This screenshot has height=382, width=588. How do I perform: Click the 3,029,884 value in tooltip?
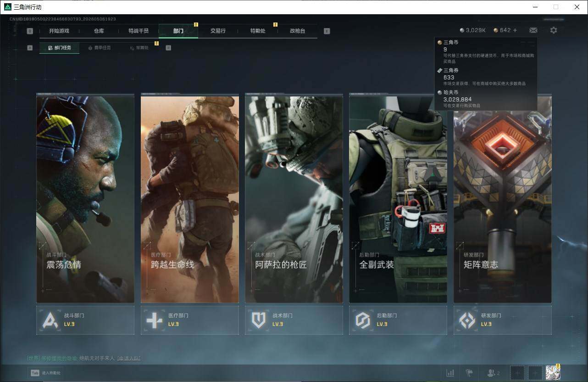pyautogui.click(x=457, y=99)
